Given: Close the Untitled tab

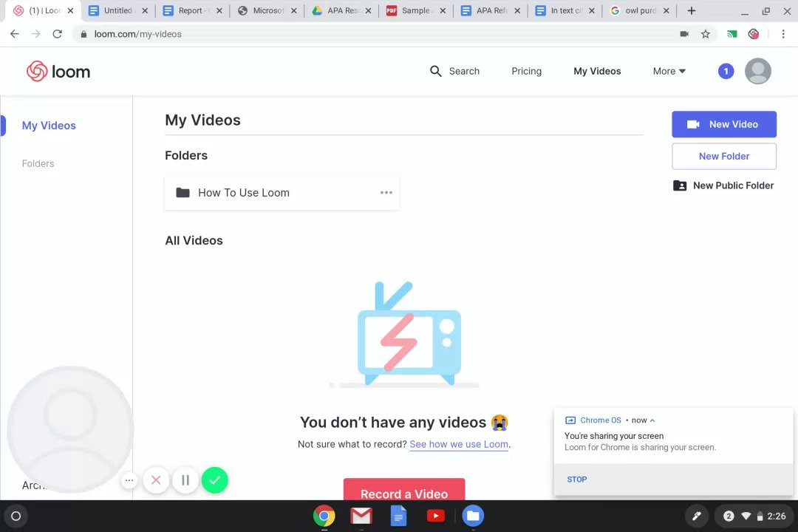Looking at the screenshot, I should pyautogui.click(x=145, y=10).
